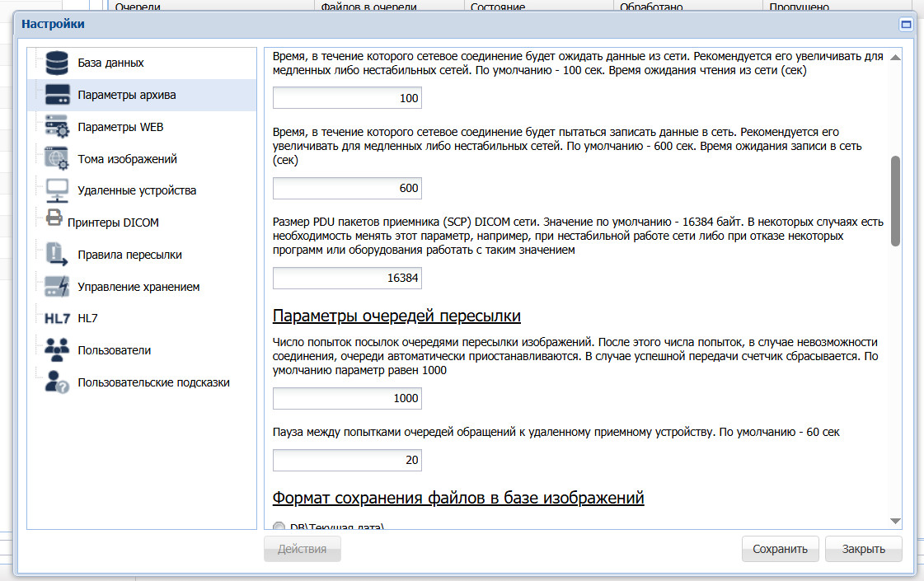Click the people group icon beside Пользователи
Screen dimensions: 924x581
(x=57, y=350)
